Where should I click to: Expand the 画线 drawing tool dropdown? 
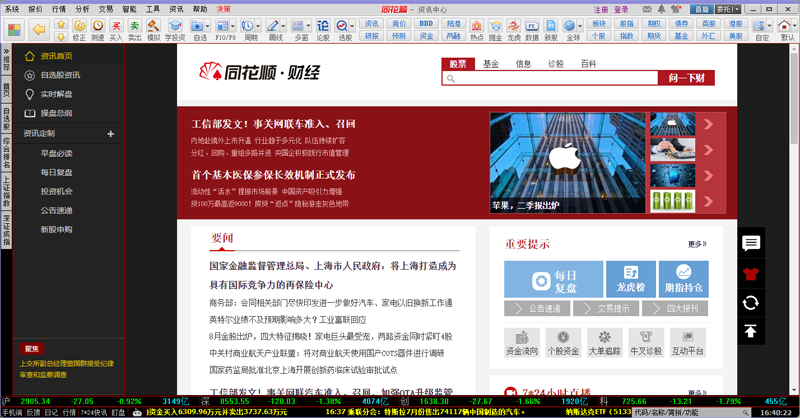point(285,24)
